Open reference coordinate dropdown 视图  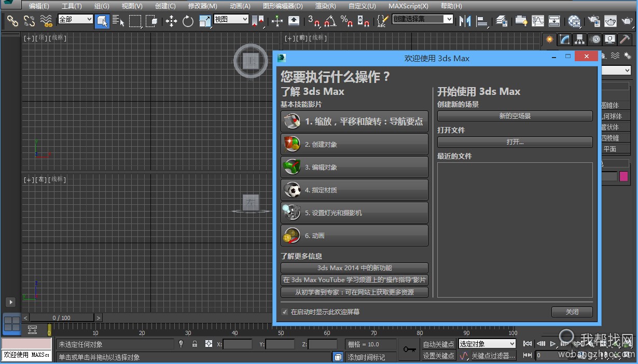coord(231,19)
